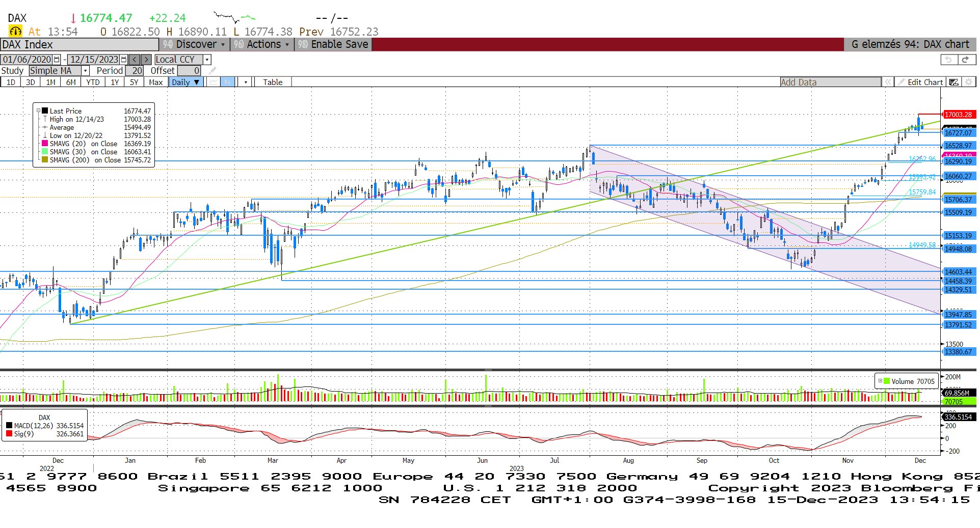Click Low on 12/20/22 legend row
Screen dimensions: 980x528
[96, 135]
